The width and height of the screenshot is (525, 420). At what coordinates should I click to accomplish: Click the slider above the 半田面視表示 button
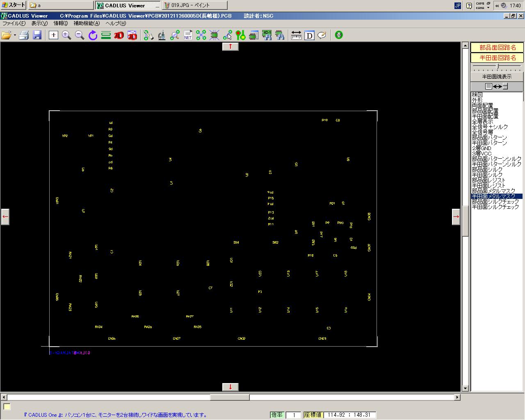[498, 66]
